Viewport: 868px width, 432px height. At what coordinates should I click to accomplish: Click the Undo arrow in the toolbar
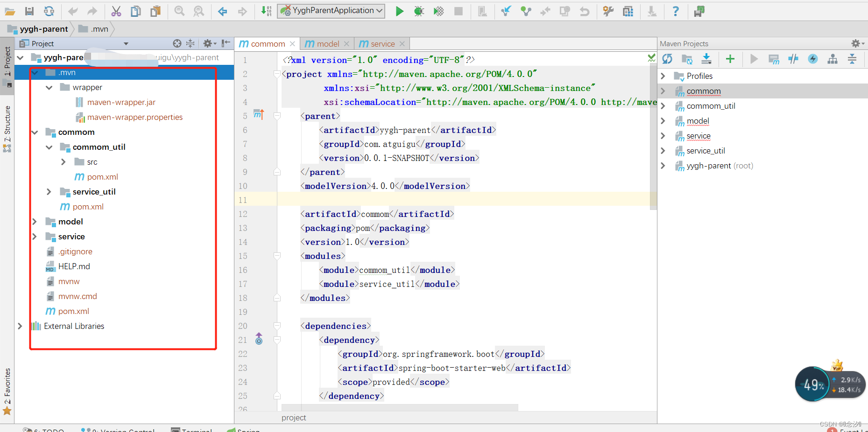pyautogui.click(x=73, y=11)
